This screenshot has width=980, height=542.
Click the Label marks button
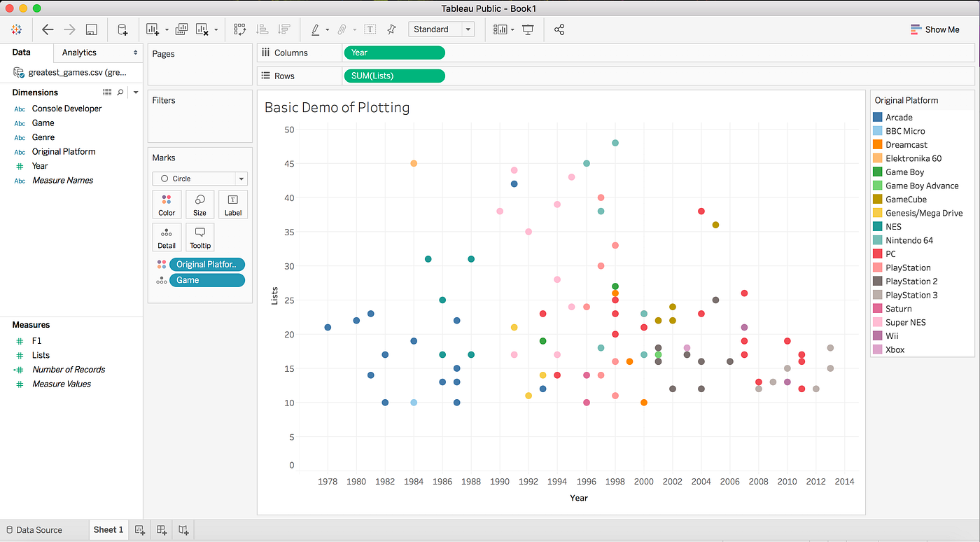pos(233,204)
